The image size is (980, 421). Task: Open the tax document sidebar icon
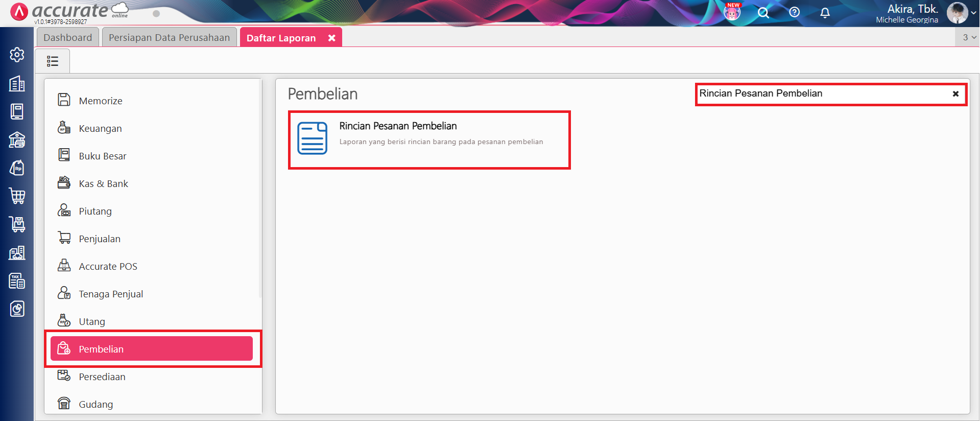17,280
